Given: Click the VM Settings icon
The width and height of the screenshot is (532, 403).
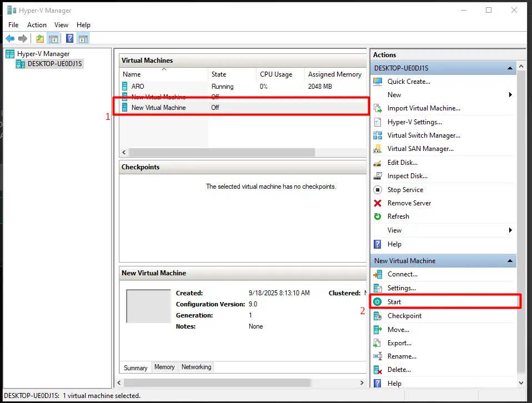Looking at the screenshot, I should [378, 288].
